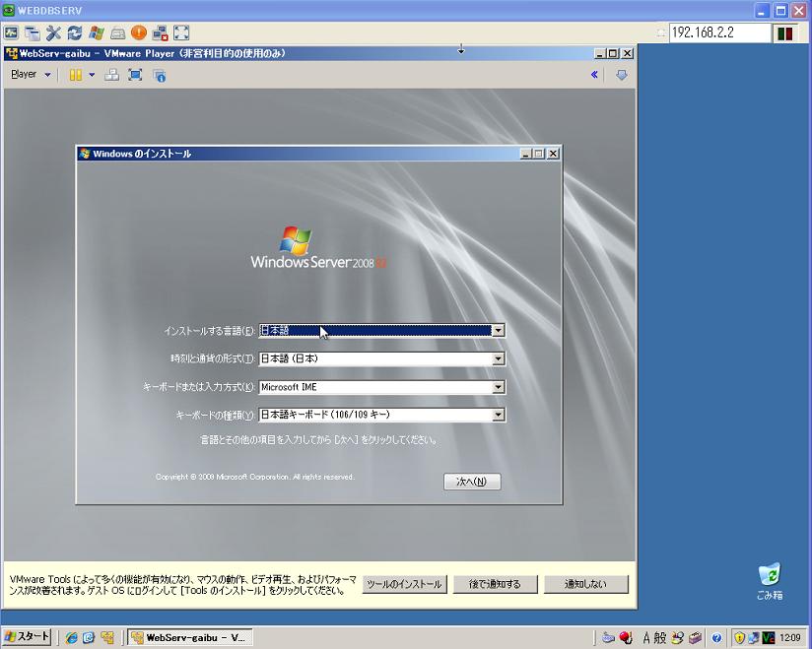Click the IME input mode 'A' indicator
The image size is (812, 649).
646,637
